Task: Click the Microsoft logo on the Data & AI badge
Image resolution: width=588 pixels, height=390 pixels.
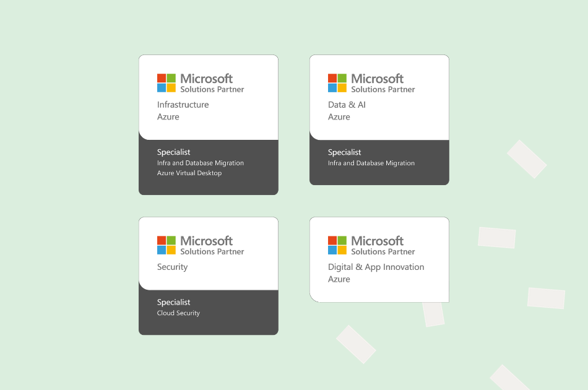Action: click(337, 83)
